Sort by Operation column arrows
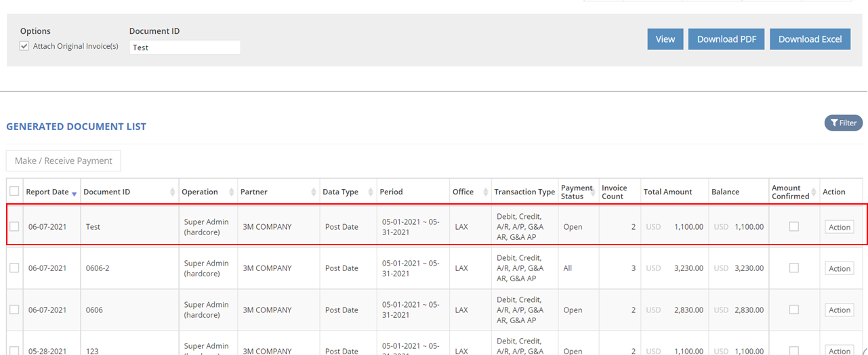The width and height of the screenshot is (868, 355). [232, 192]
